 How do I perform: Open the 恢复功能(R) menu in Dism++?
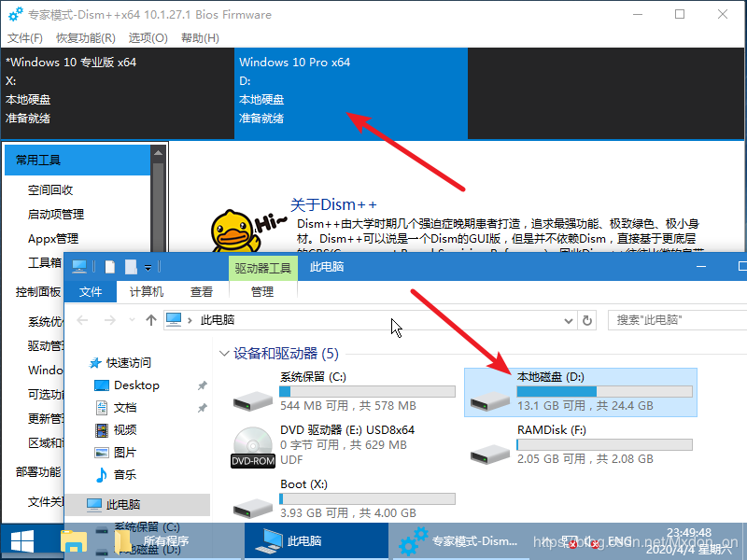pos(89,39)
